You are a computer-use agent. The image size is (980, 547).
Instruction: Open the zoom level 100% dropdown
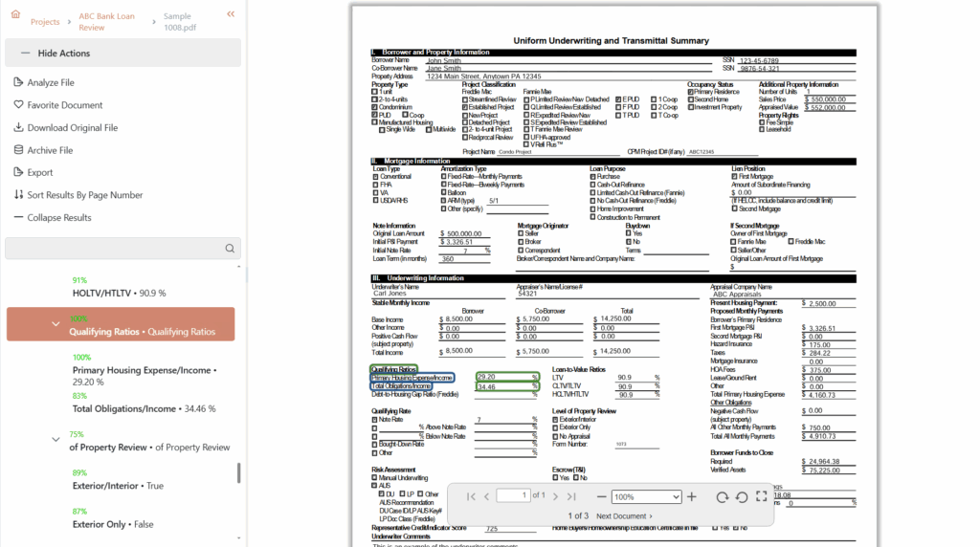click(646, 496)
